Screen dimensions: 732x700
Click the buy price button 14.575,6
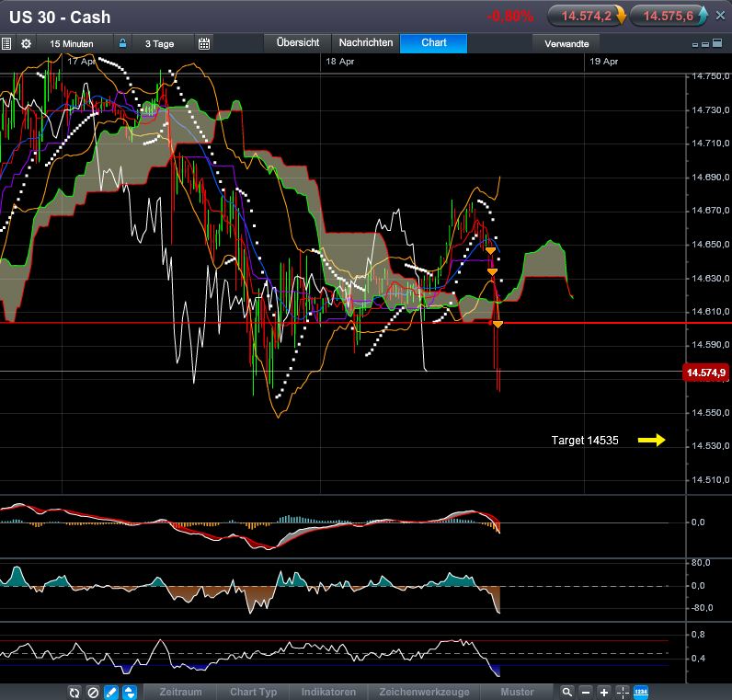pos(669,16)
